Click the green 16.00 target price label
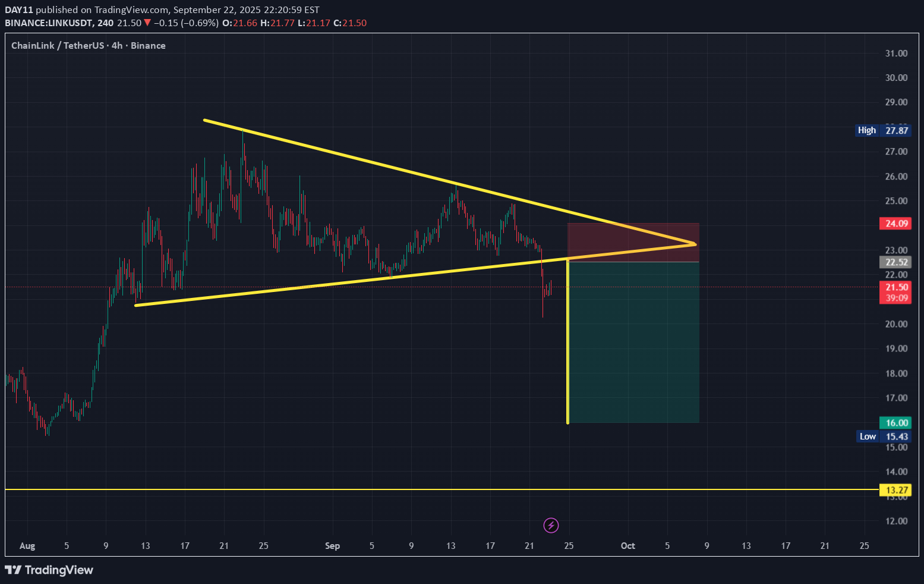This screenshot has height=584, width=924. point(895,423)
